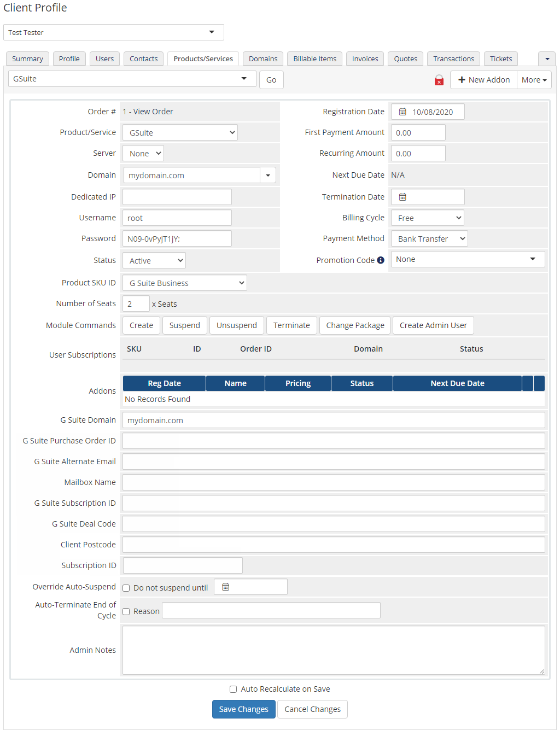Switch to the Profile tab

(x=69, y=59)
